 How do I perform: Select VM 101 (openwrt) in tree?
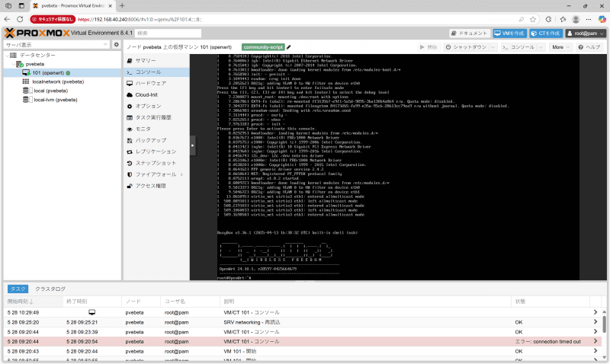(x=48, y=72)
